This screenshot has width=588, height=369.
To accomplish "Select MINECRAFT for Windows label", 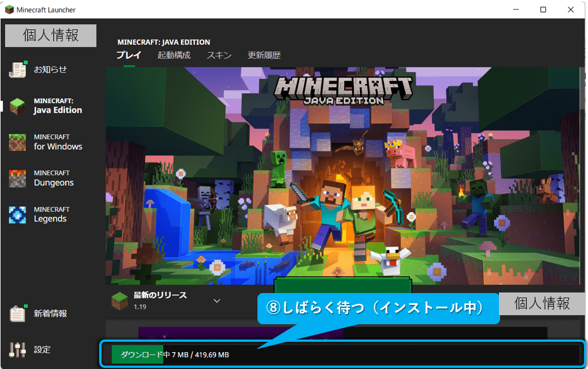I will [58, 142].
